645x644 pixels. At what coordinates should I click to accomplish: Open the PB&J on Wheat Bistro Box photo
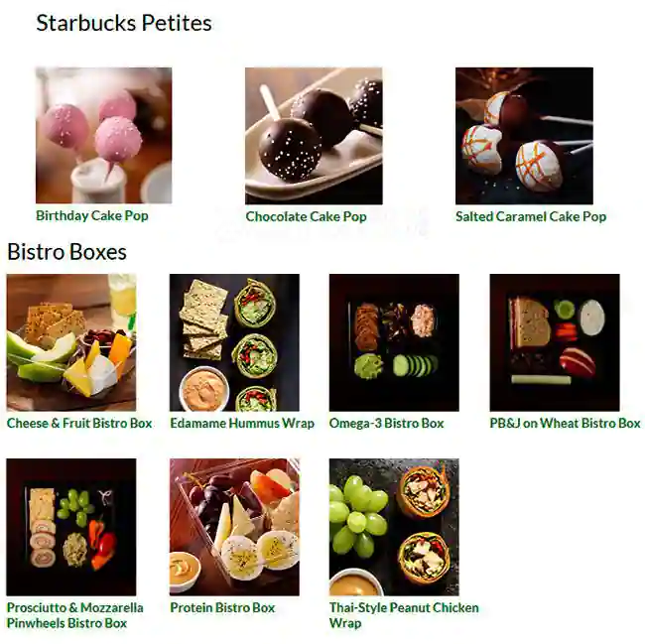(555, 342)
